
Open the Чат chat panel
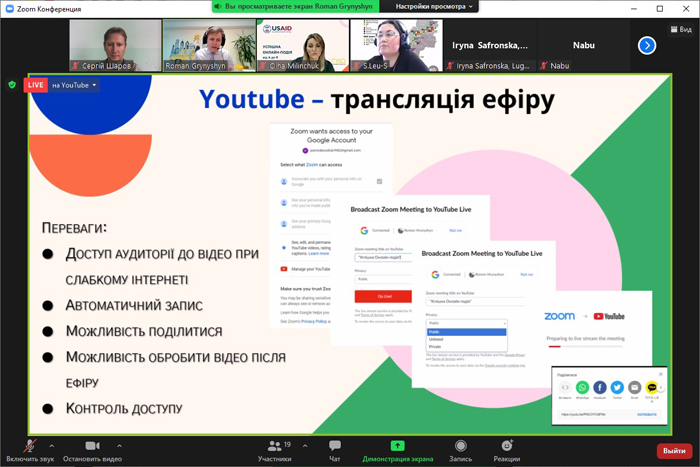335,450
